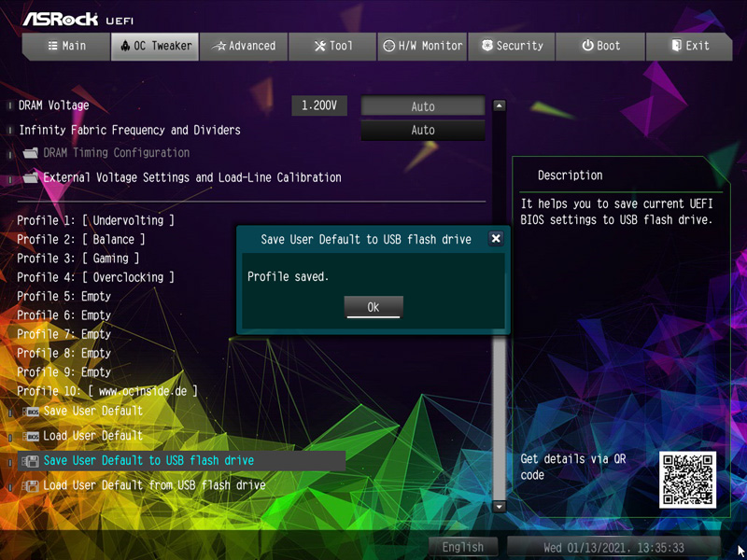Open the Main tab
Viewport: 747px width, 560px height.
[x=66, y=46]
